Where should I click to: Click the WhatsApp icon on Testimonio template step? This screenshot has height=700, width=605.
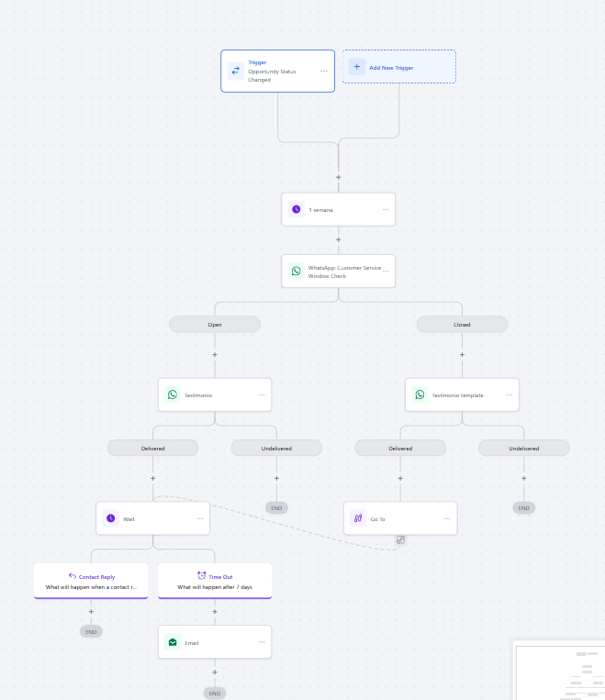pyautogui.click(x=420, y=394)
